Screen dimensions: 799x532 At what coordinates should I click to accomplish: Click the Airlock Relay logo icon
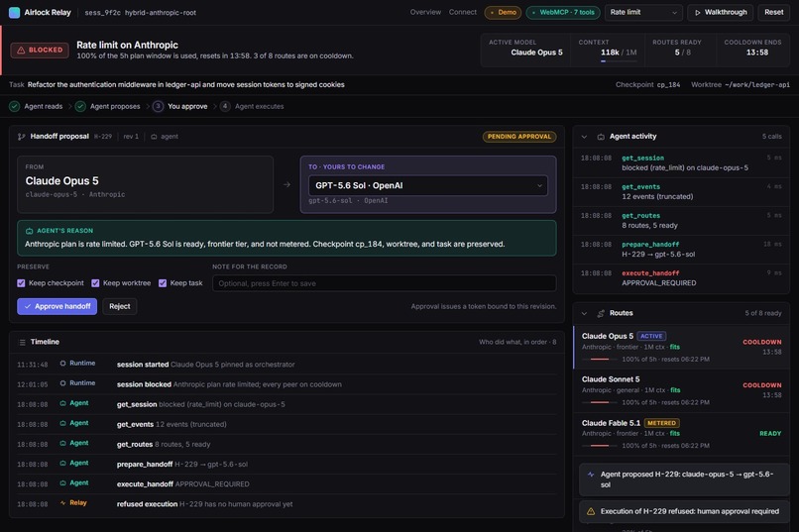[14, 12]
